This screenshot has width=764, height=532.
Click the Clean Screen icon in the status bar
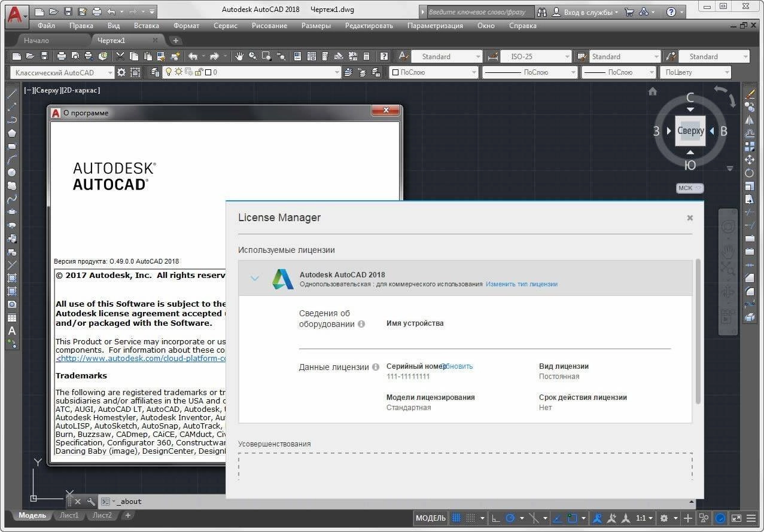click(x=736, y=518)
